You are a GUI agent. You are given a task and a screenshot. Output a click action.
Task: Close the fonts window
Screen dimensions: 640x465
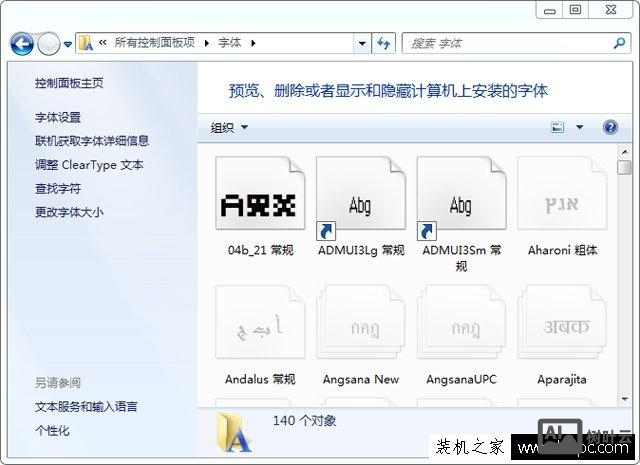611,10
